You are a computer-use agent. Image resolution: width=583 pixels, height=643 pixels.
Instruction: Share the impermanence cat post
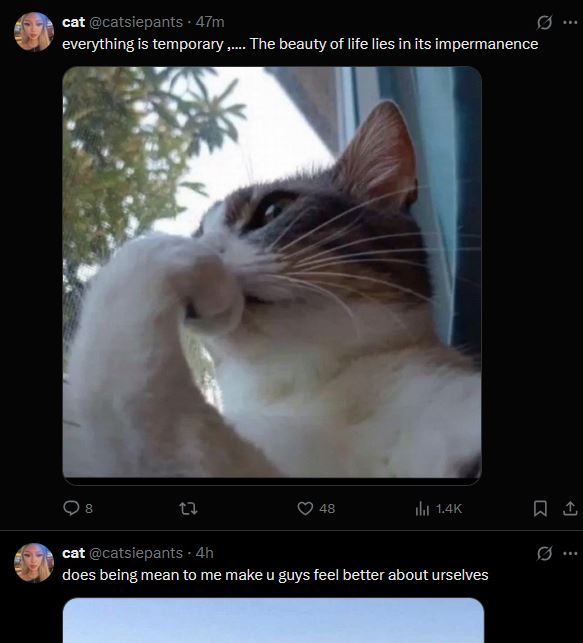point(570,509)
